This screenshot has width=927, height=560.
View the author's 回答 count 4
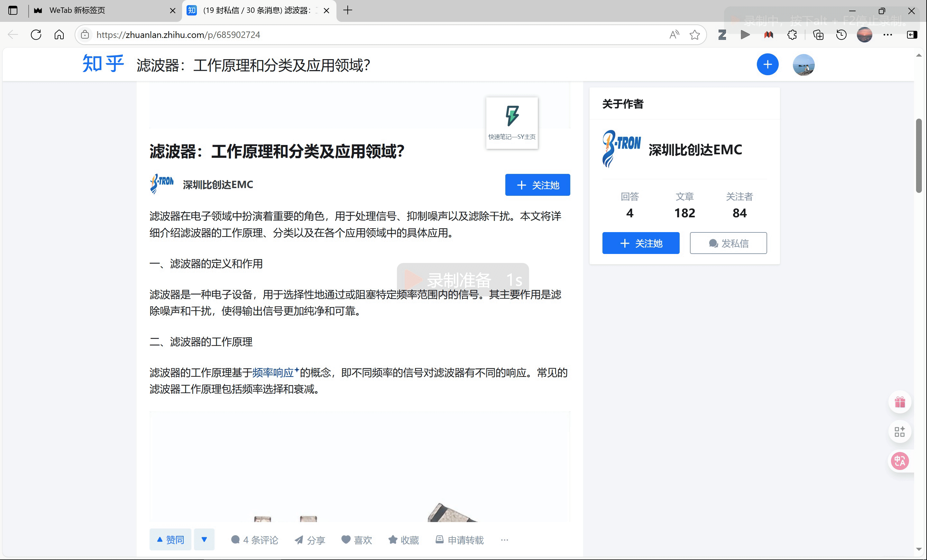[630, 205]
